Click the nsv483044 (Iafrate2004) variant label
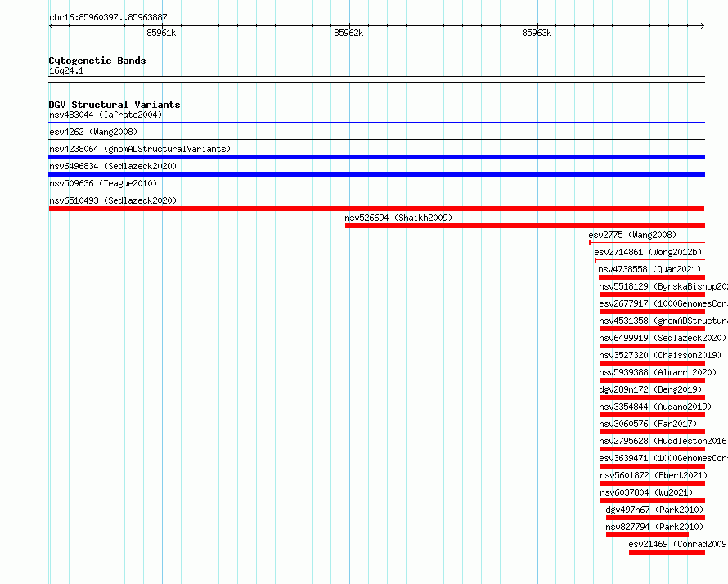 pos(106,115)
